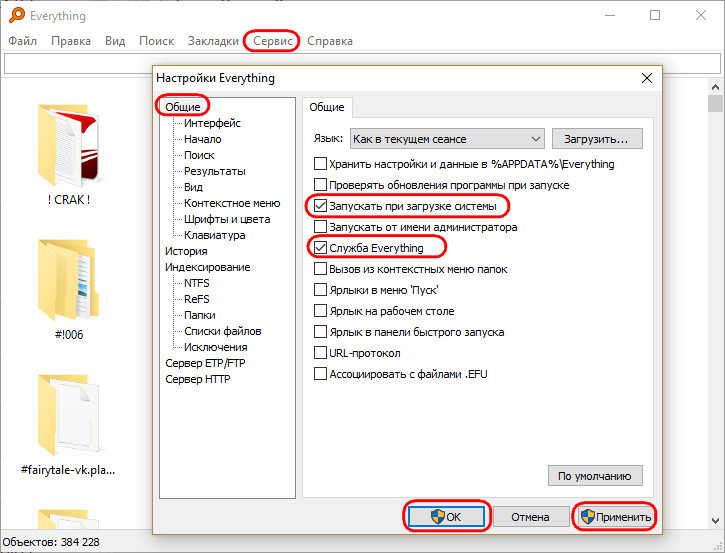Select the Общие tab in settings pane

click(x=327, y=107)
